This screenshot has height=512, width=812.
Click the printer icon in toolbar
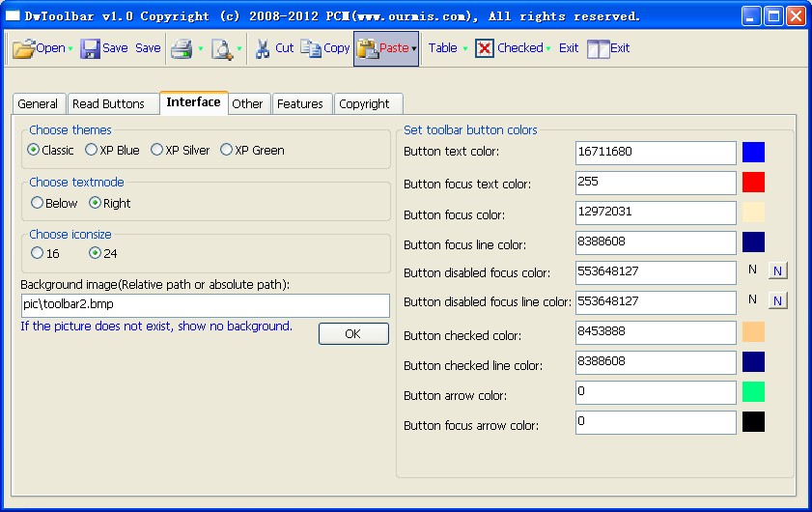pos(182,48)
